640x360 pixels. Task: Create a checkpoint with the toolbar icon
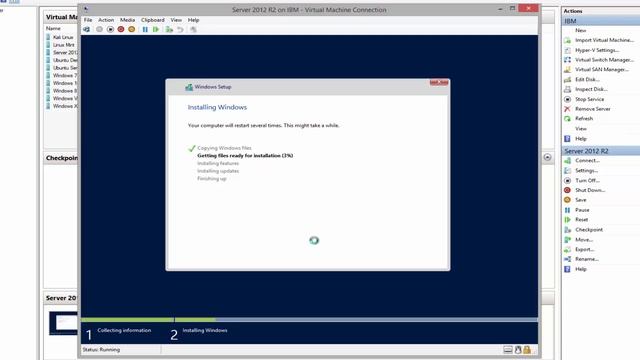point(169,29)
